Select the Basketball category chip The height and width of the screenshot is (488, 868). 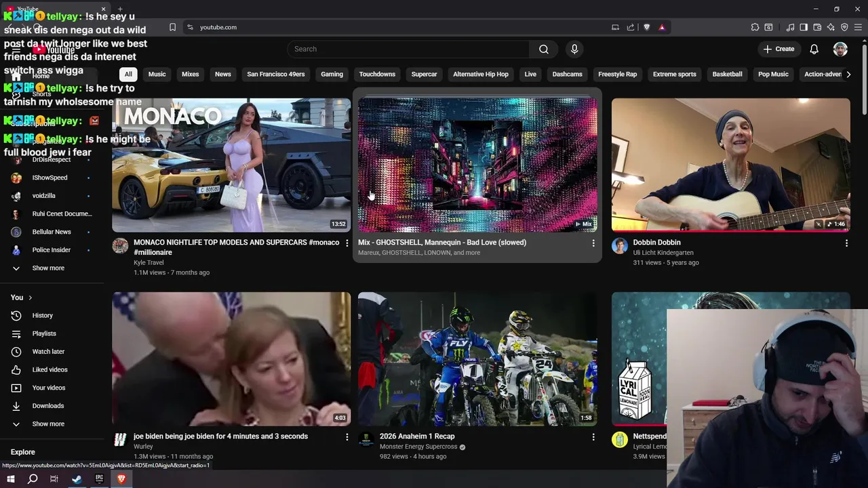[x=727, y=74]
